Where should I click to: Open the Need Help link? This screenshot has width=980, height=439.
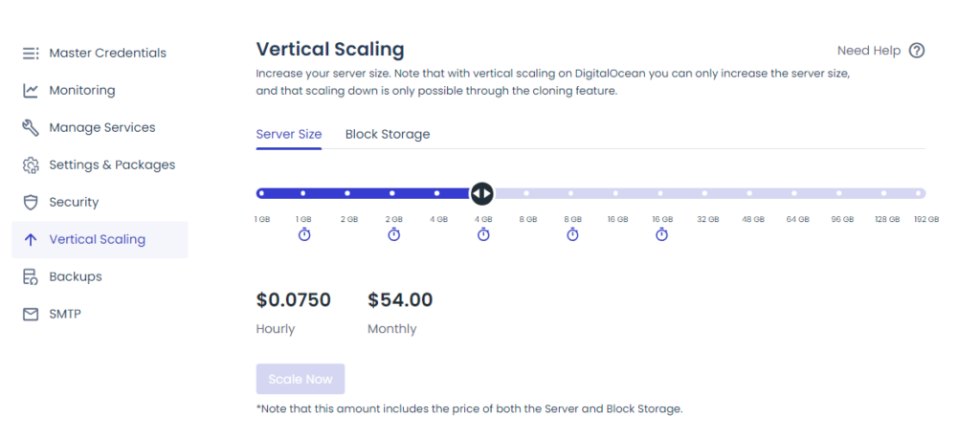tap(869, 51)
